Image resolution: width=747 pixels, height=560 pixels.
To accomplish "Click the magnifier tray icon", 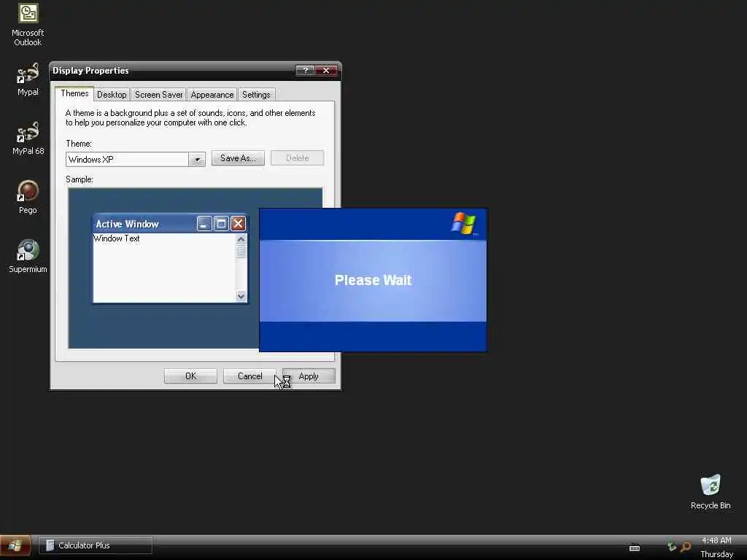I will 686,547.
